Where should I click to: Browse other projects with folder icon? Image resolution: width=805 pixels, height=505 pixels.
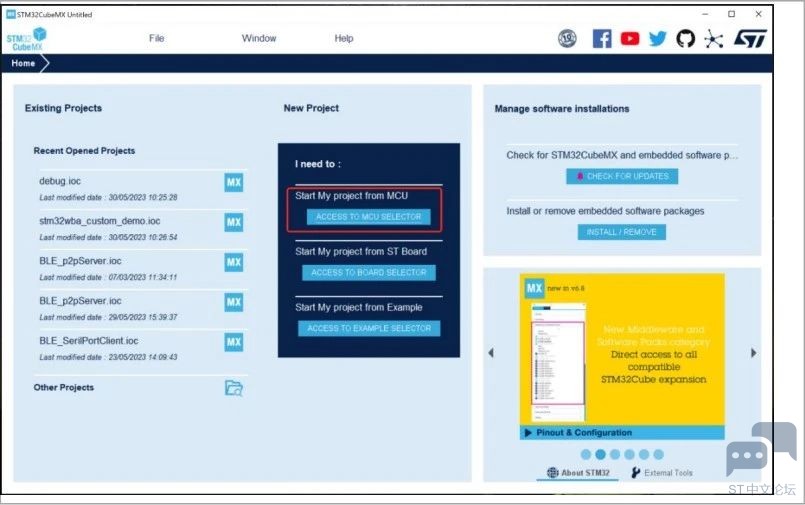point(234,388)
